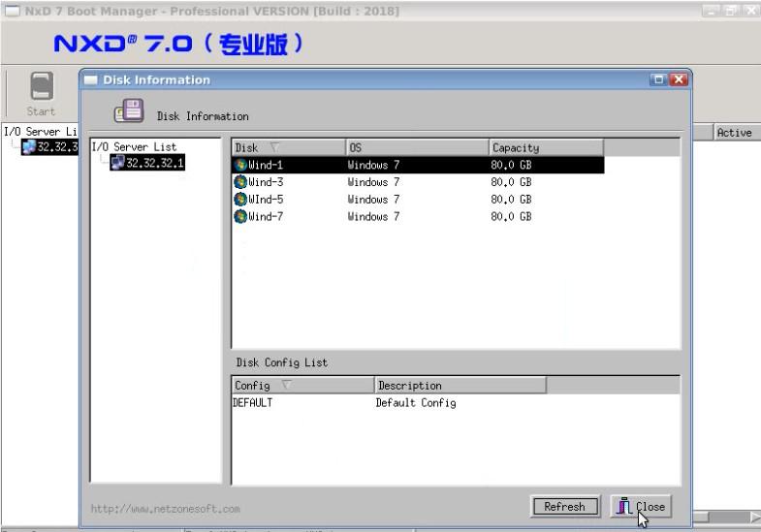Click the Active column header in main window
The image size is (761, 532).
coord(736,133)
